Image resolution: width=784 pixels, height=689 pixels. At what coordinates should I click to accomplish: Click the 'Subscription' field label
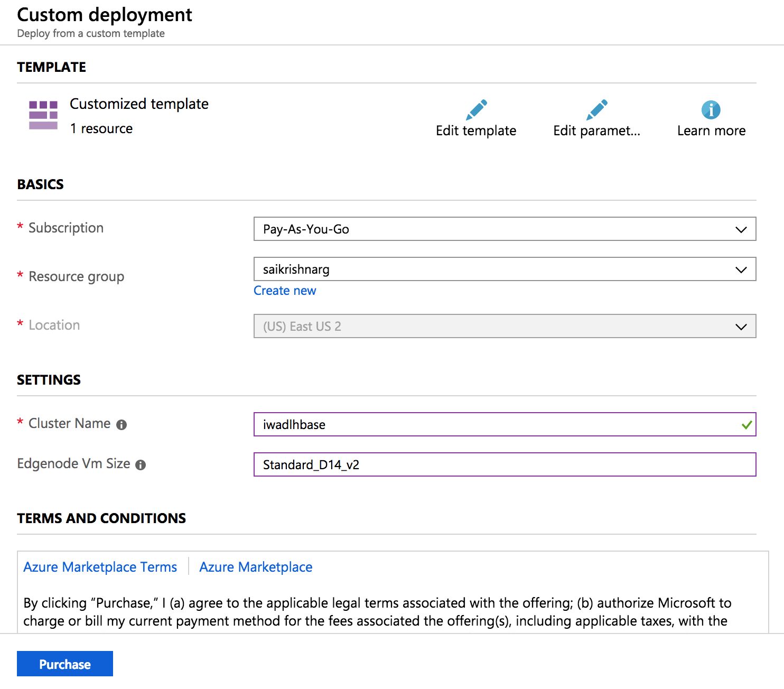(x=66, y=228)
